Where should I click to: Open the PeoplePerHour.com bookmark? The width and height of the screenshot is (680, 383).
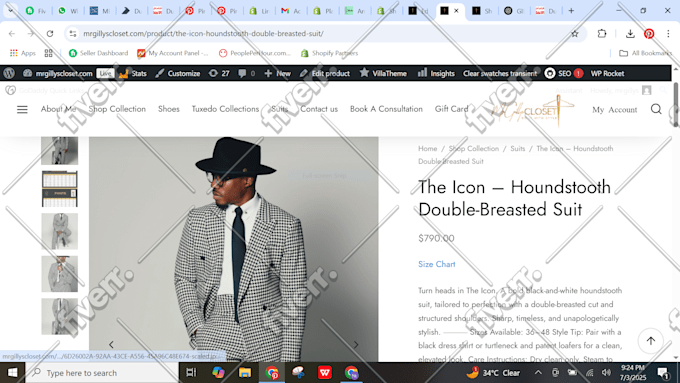click(x=255, y=53)
